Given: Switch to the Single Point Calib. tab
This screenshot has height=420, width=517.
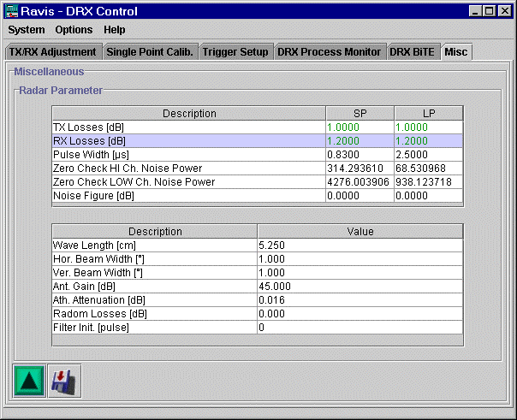Looking at the screenshot, I should coord(150,51).
